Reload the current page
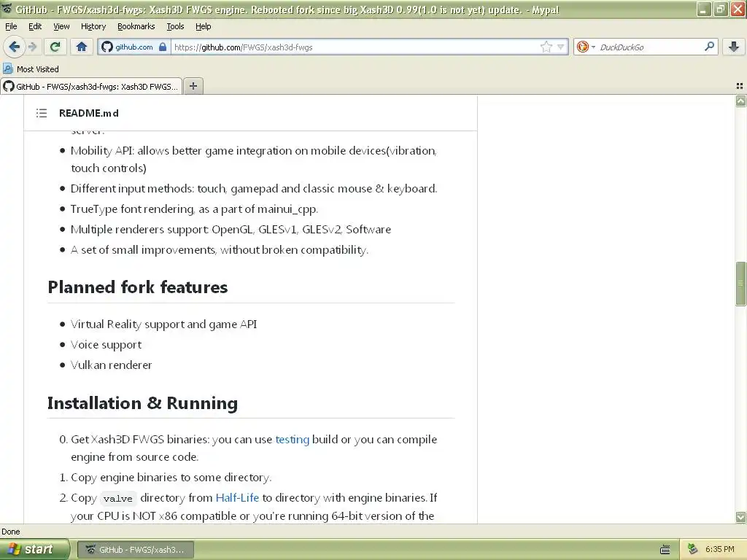 (x=55, y=47)
